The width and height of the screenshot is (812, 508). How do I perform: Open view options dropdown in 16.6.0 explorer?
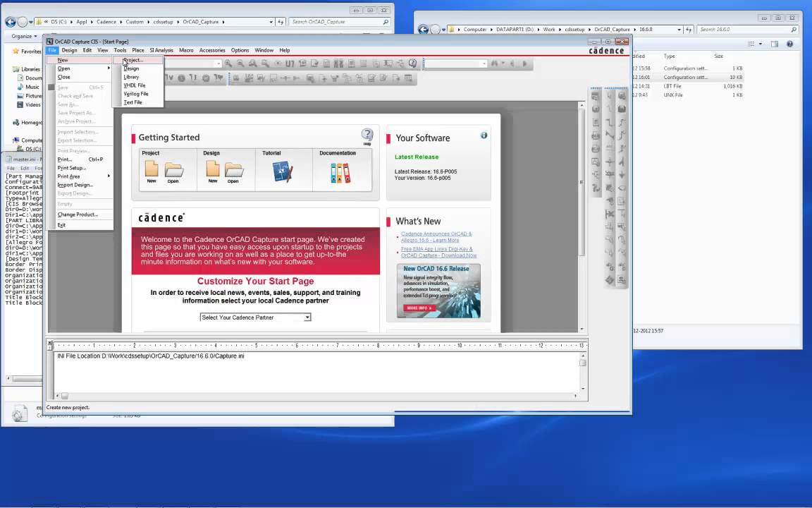761,44
